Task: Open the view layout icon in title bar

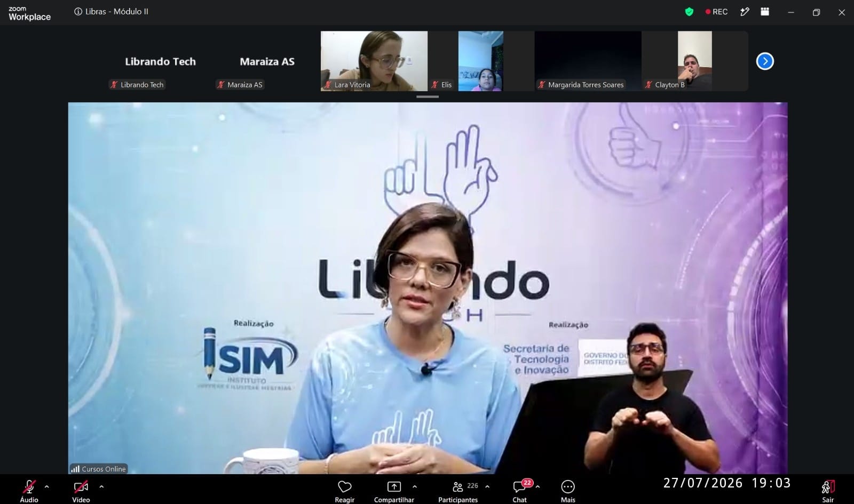Action: [x=765, y=12]
